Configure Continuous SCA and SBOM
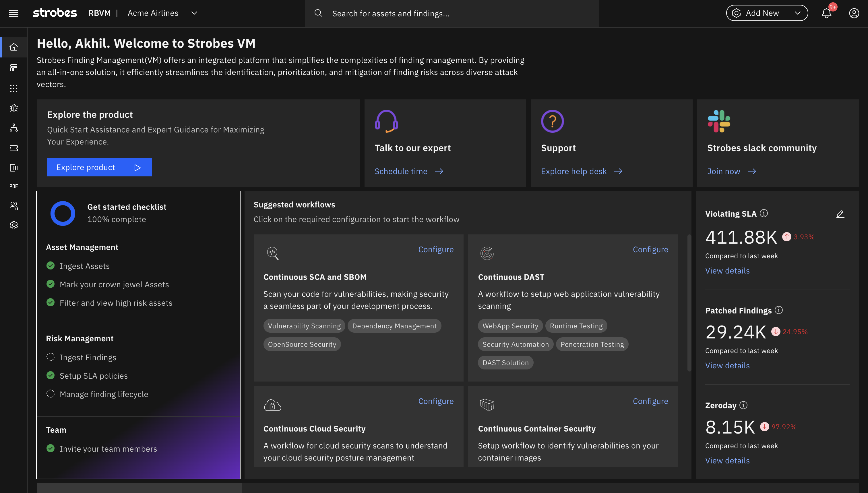868x493 pixels. point(436,250)
